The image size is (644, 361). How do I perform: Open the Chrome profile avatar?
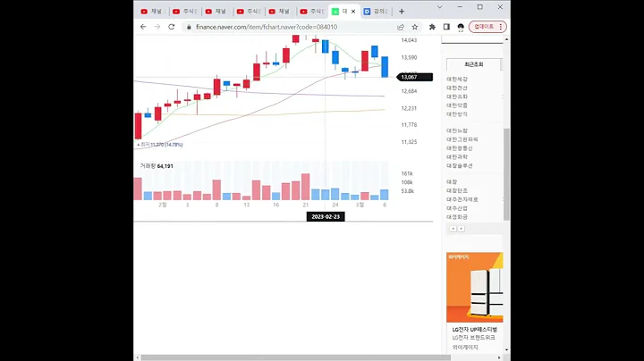click(461, 27)
